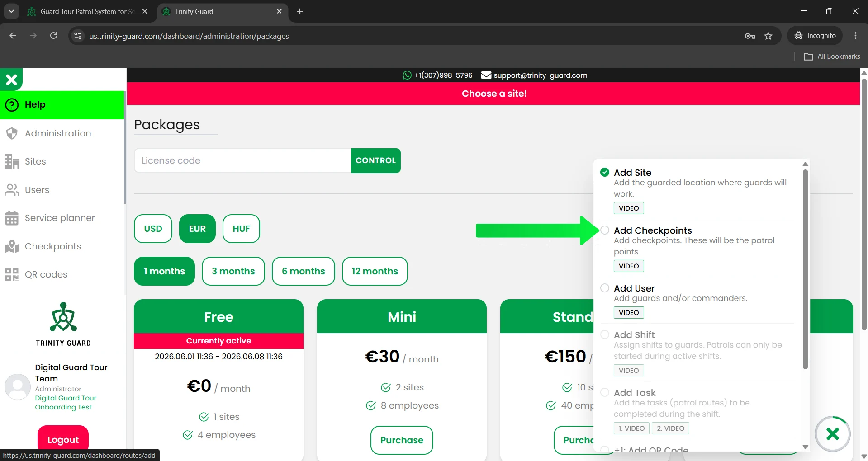Viewport: 868px width, 461px height.
Task: Purchase the Mini package
Action: [x=402, y=440]
